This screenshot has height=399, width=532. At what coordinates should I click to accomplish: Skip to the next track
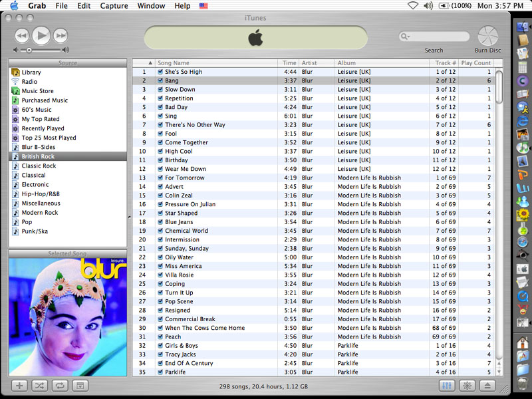click(x=61, y=36)
